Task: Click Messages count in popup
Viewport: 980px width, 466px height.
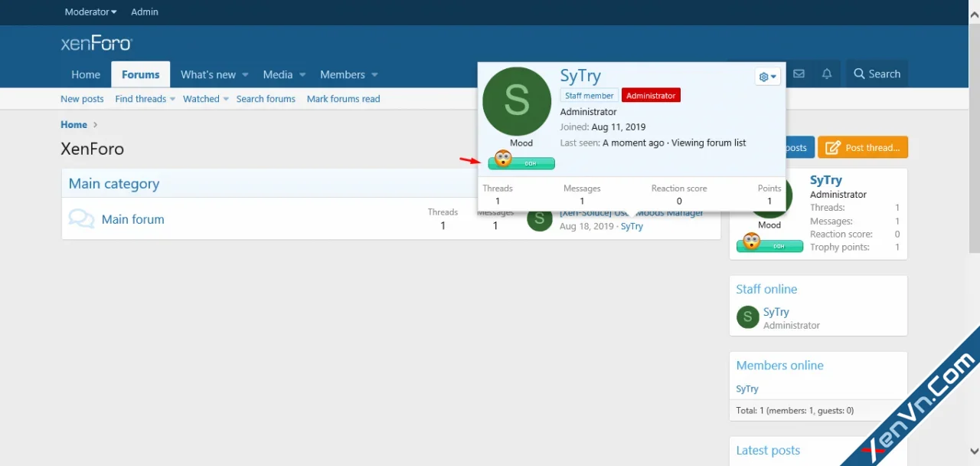Action: pos(582,202)
